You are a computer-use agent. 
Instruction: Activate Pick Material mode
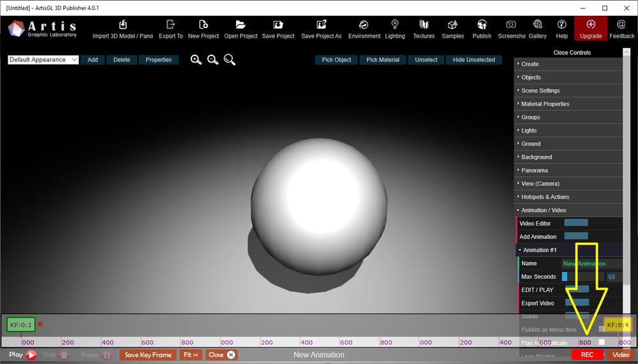[383, 60]
